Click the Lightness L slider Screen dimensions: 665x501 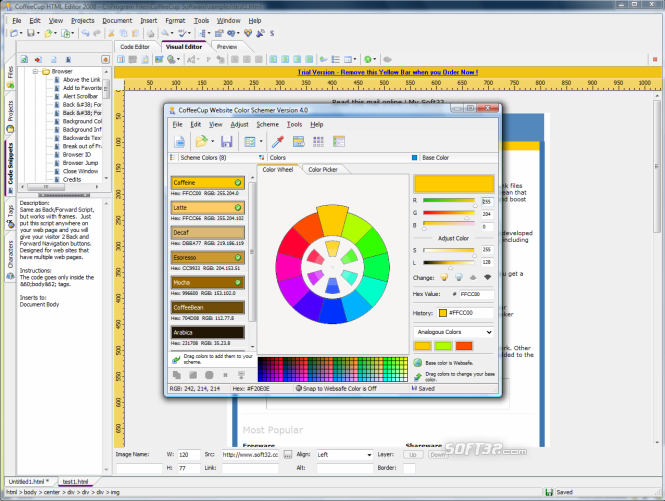pyautogui.click(x=449, y=263)
